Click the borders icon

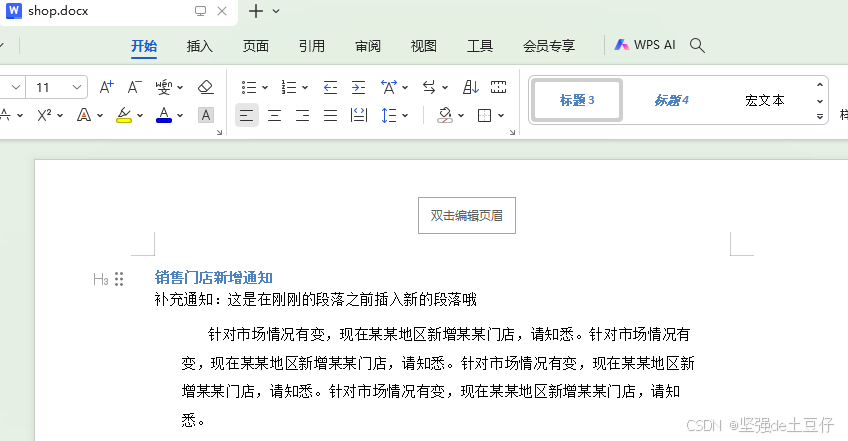[x=485, y=115]
